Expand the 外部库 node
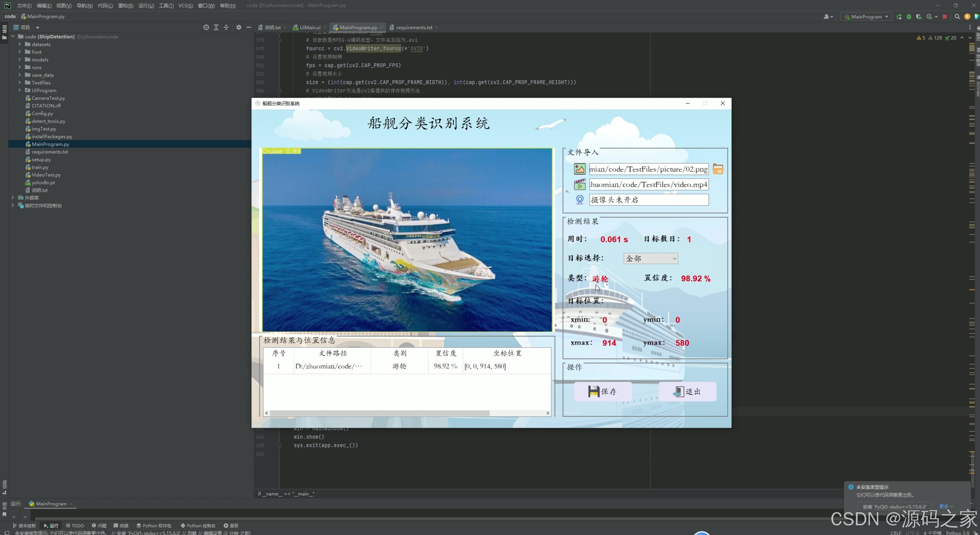 [x=13, y=198]
